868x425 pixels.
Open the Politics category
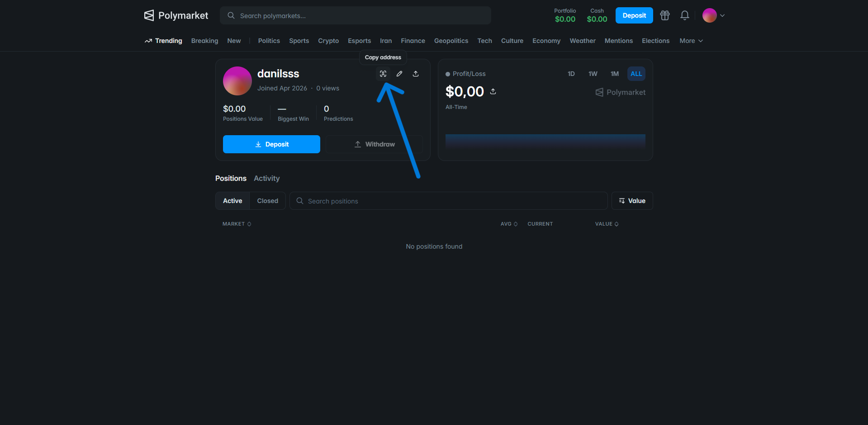pyautogui.click(x=269, y=41)
